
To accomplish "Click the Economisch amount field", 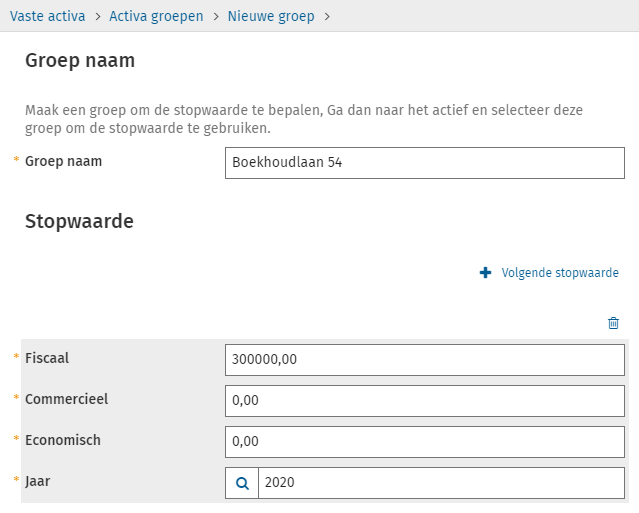I will (425, 442).
